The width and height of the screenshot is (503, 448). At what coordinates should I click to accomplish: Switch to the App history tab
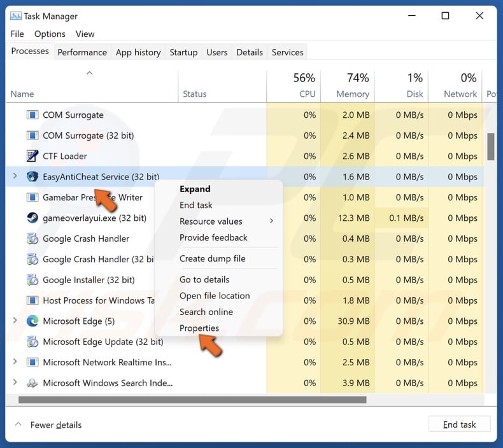(138, 52)
